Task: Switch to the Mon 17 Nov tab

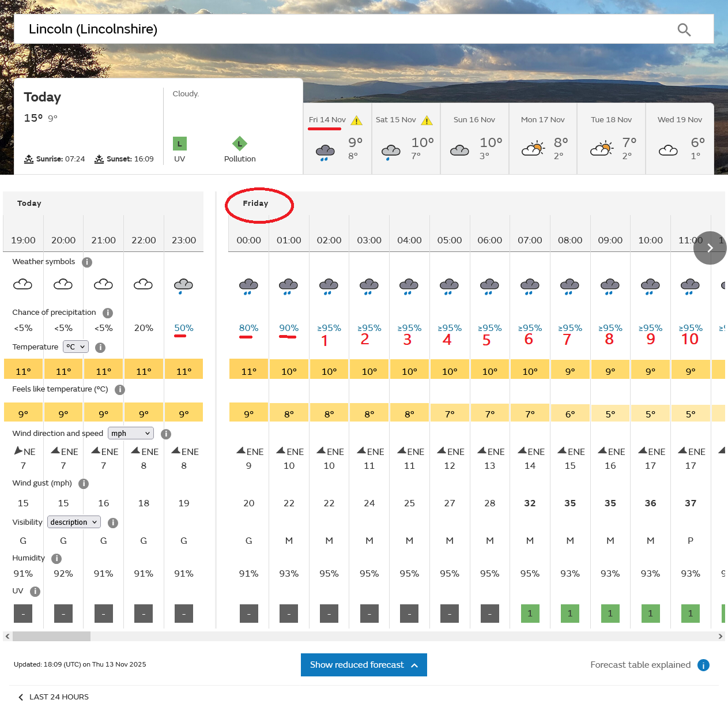Action: tap(543, 138)
